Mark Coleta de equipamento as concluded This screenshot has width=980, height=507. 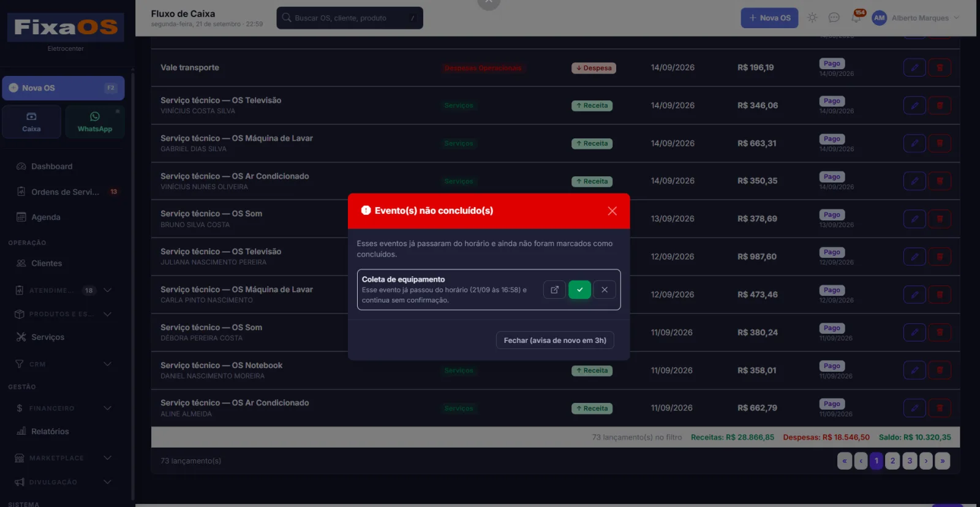(579, 290)
